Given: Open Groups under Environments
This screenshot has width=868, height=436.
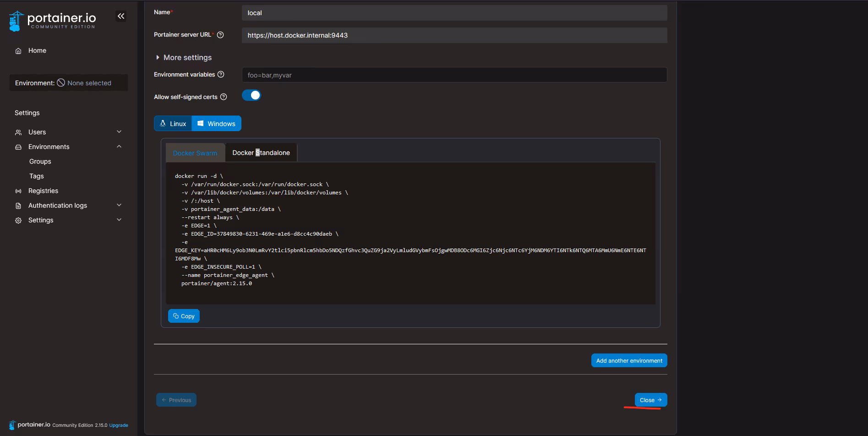Looking at the screenshot, I should (x=40, y=161).
